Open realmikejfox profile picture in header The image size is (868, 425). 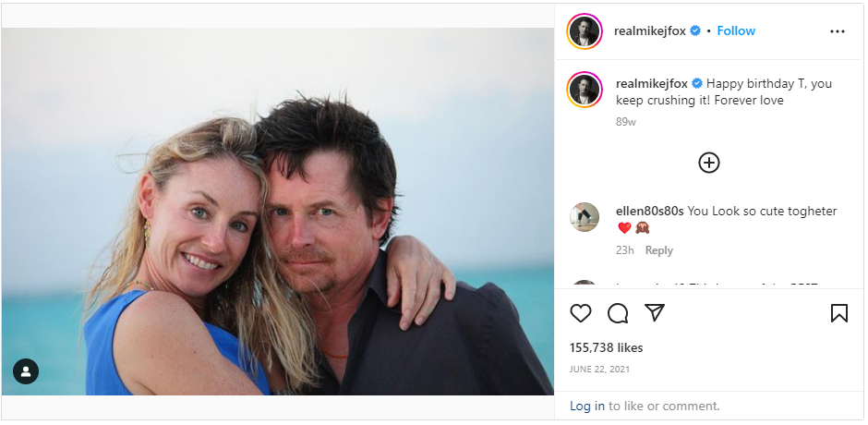coord(585,31)
